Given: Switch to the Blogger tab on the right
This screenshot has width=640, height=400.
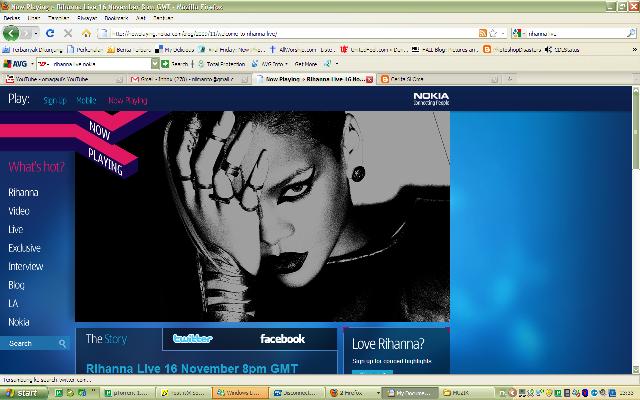Looking at the screenshot, I should [439, 79].
